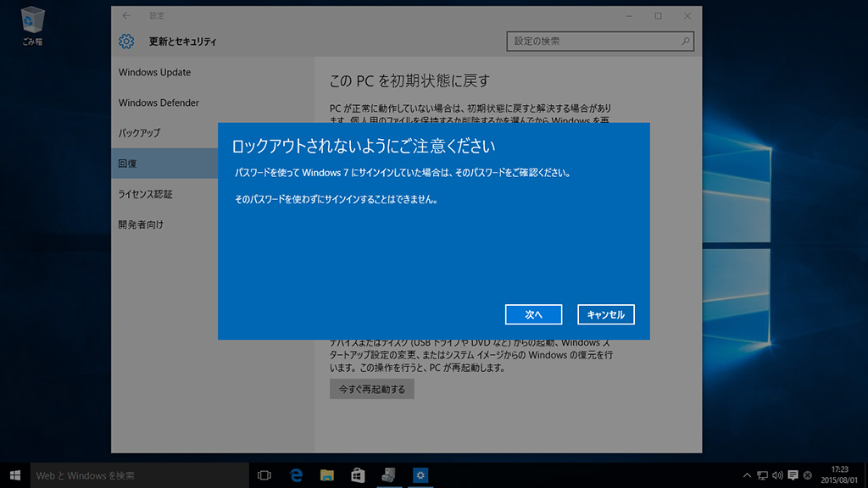Click the 設定の検索 search field

(593, 41)
